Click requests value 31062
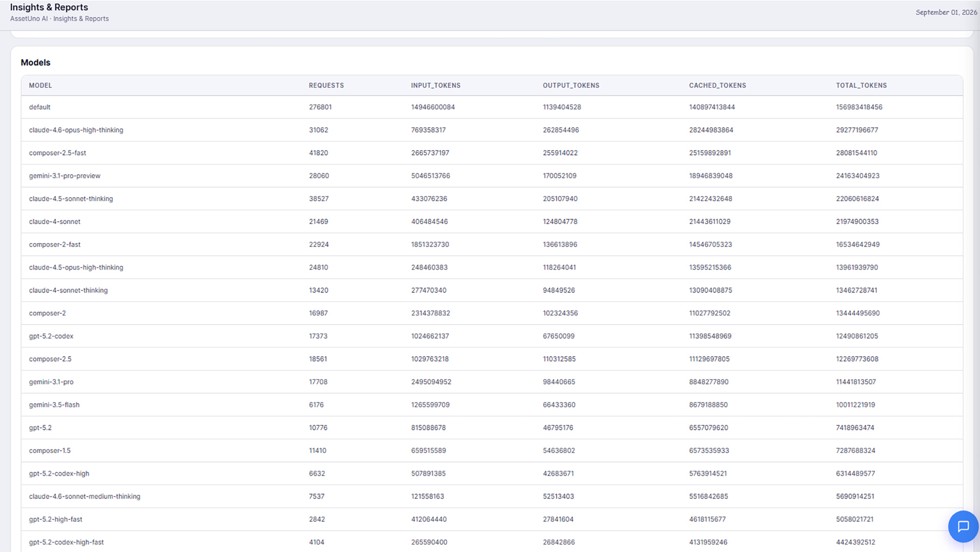Screen dimensions: 980x552 [318, 130]
